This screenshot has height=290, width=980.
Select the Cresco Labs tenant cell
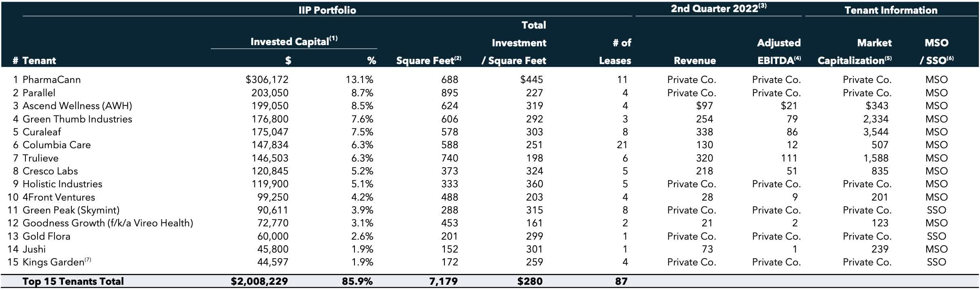coord(50,171)
